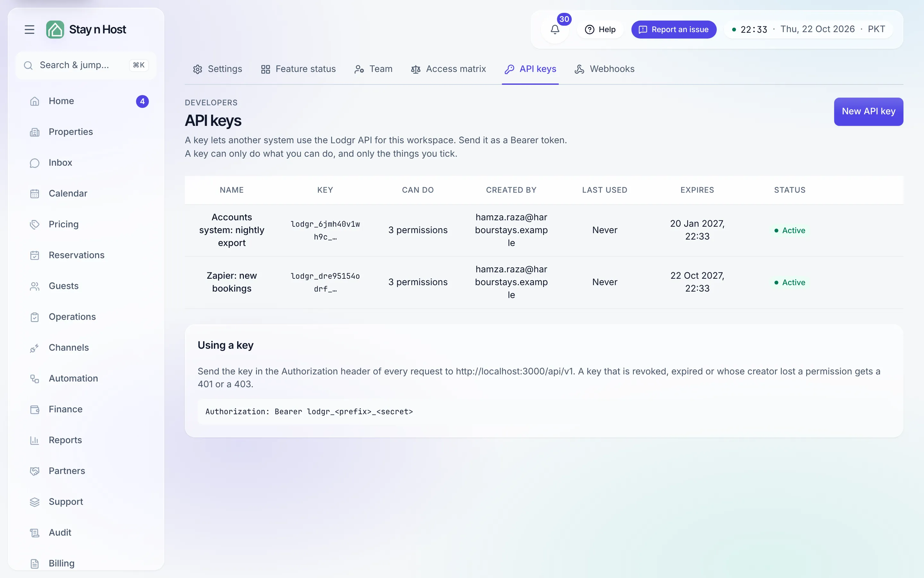
Task: Click the Feature status grid icon
Action: 265,69
